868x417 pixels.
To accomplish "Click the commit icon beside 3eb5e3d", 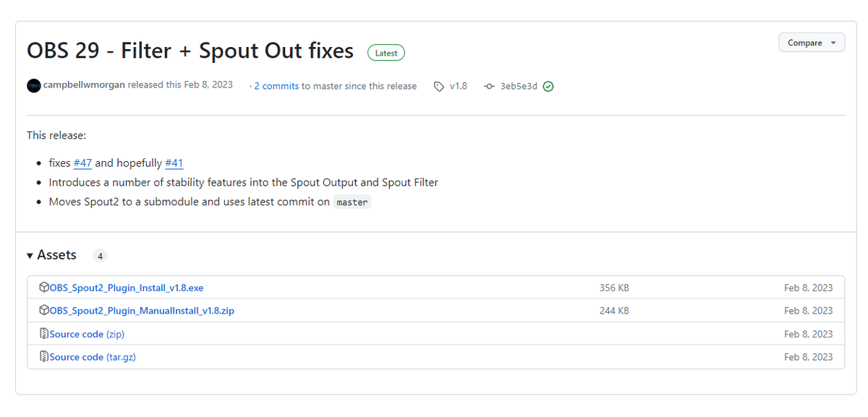I will tap(490, 86).
